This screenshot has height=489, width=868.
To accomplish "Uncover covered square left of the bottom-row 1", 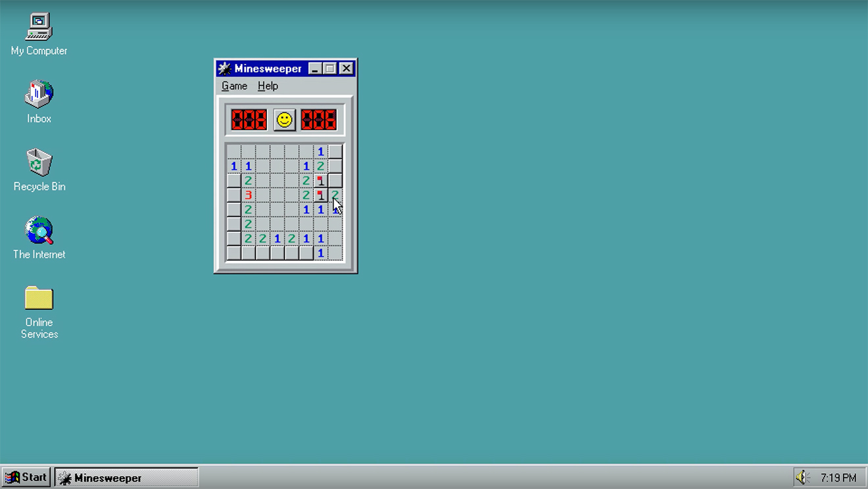I will pyautogui.click(x=306, y=253).
